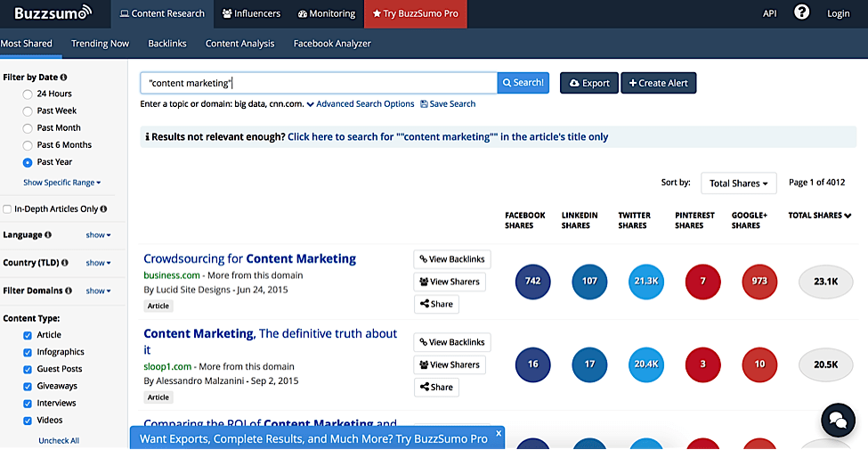
Task: Enable In-Depth Articles Only checkbox
Action: point(7,209)
